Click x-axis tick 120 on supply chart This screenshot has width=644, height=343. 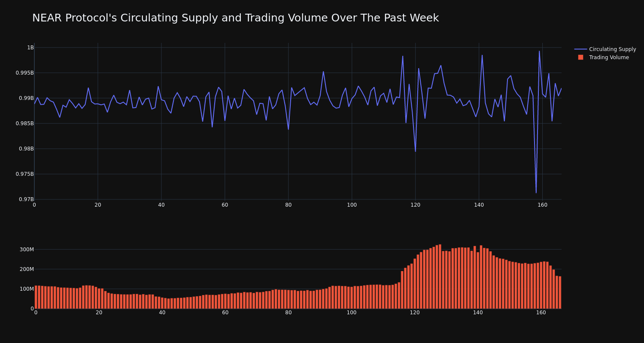pyautogui.click(x=416, y=205)
